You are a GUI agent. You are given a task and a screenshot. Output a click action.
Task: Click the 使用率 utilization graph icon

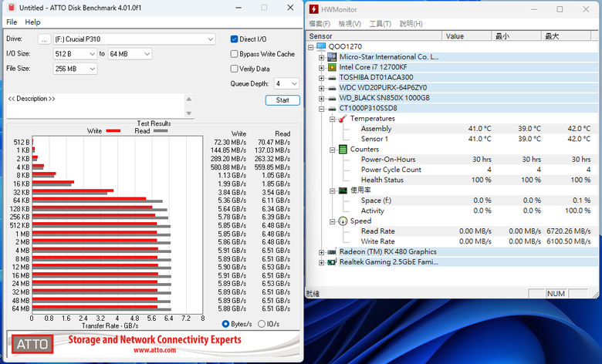pos(343,190)
